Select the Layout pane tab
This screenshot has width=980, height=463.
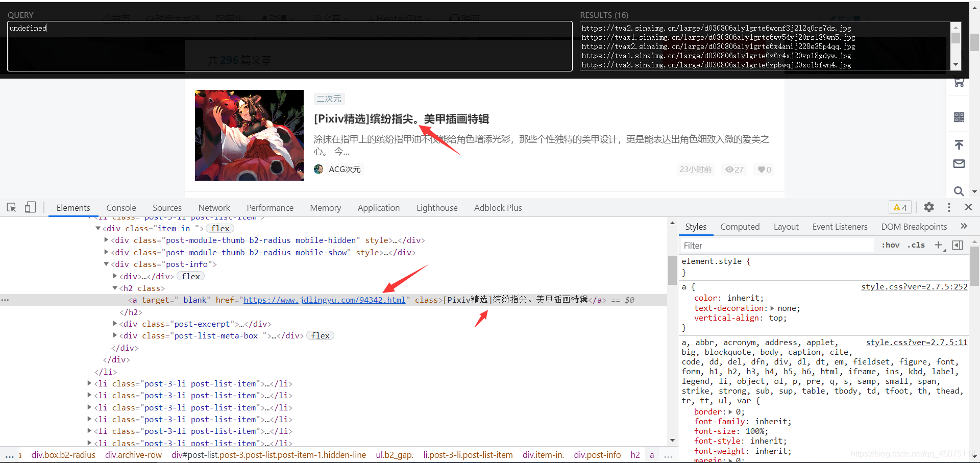786,227
